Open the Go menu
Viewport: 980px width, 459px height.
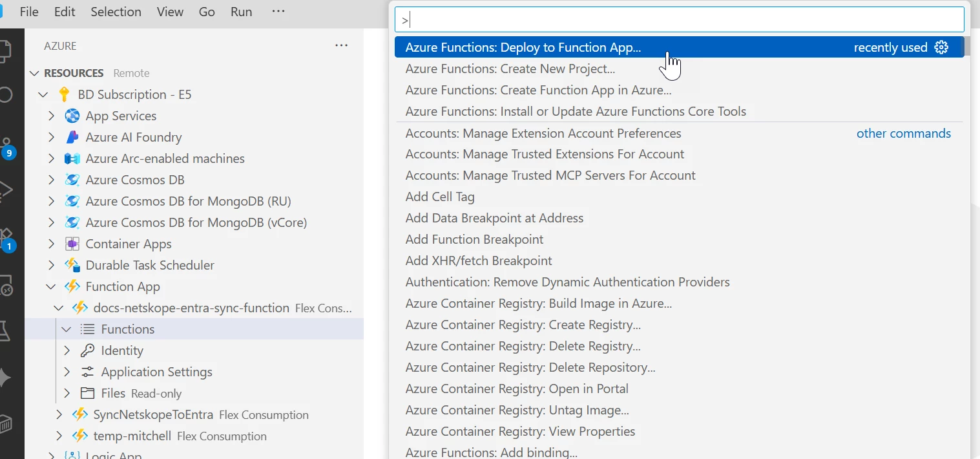pyautogui.click(x=207, y=12)
